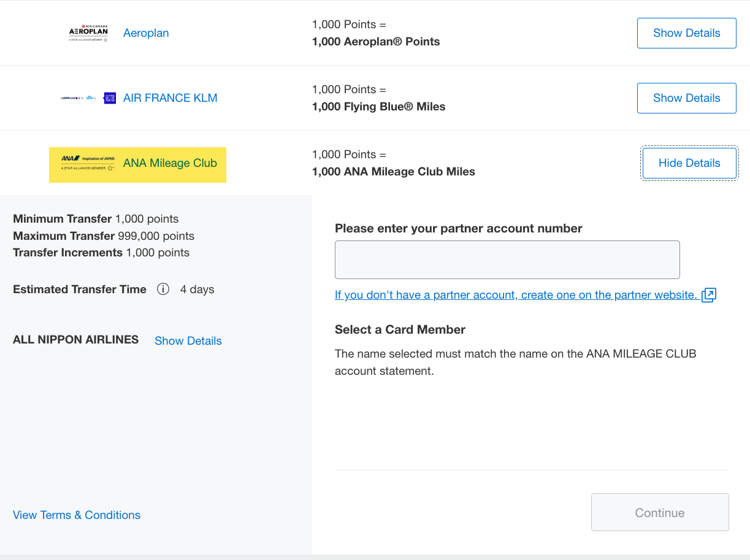Show details for ALL NIPPON AIRLINES
This screenshot has height=560, width=750.
pos(188,341)
